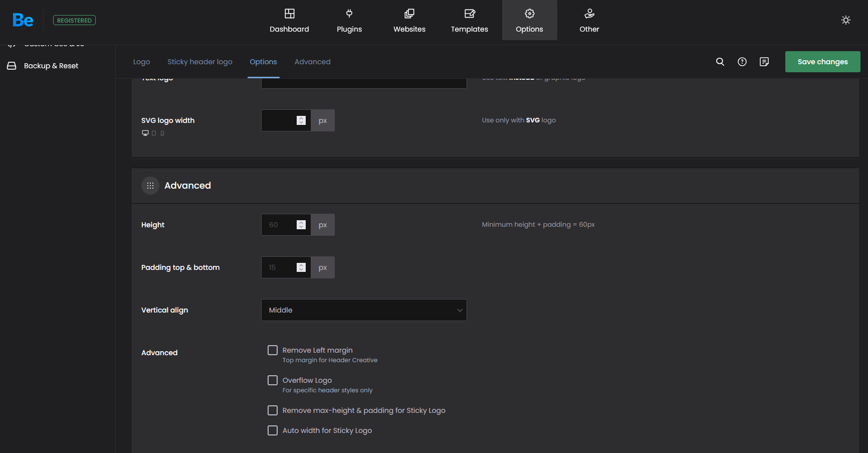Open the Dashboard section
Viewport: 868px width, 453px height.
coord(289,21)
